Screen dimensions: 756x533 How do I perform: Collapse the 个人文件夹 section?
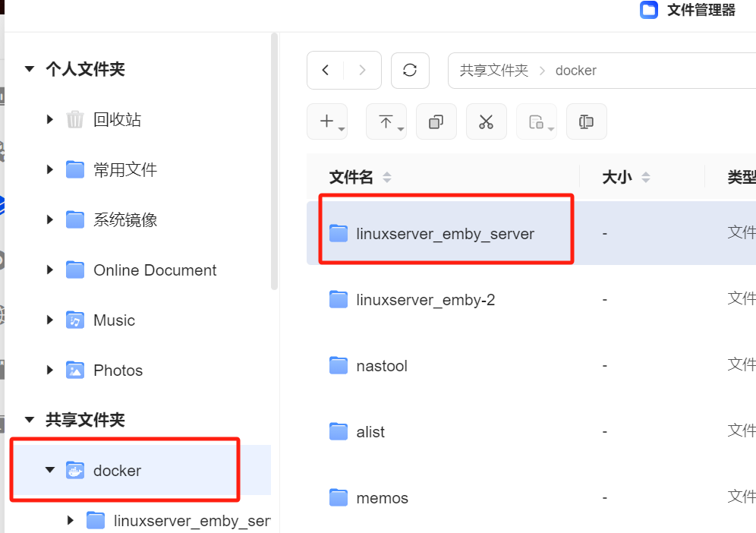point(30,69)
